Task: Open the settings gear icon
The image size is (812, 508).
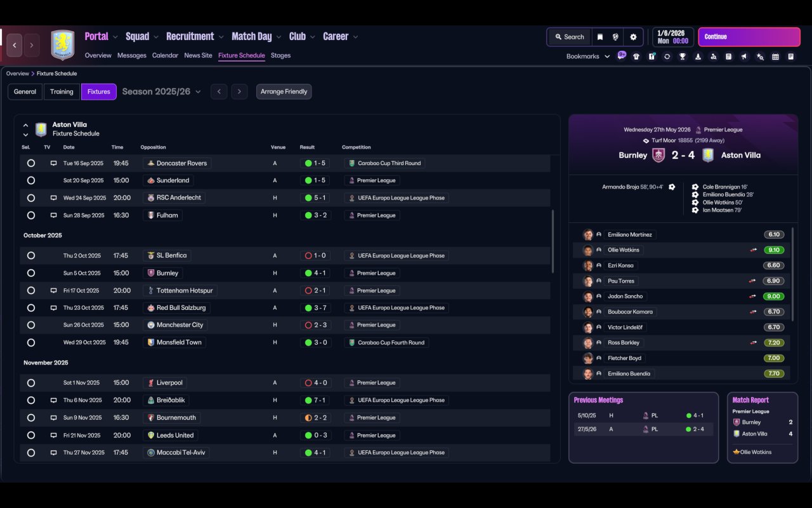Action: pos(633,37)
